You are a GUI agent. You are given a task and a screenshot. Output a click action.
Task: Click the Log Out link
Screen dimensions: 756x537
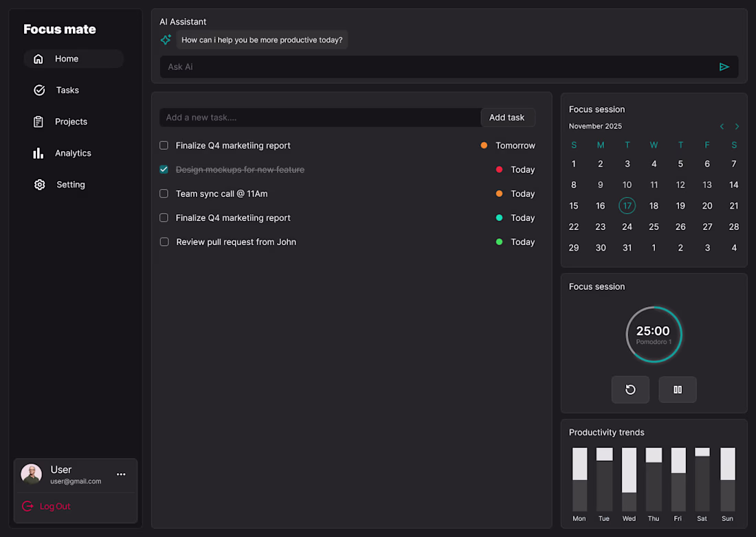click(x=55, y=506)
